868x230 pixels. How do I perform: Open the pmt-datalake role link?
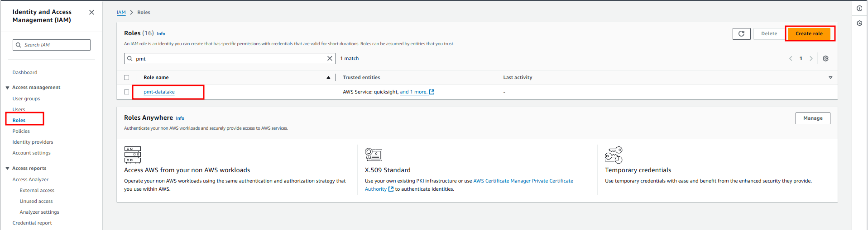click(x=159, y=92)
